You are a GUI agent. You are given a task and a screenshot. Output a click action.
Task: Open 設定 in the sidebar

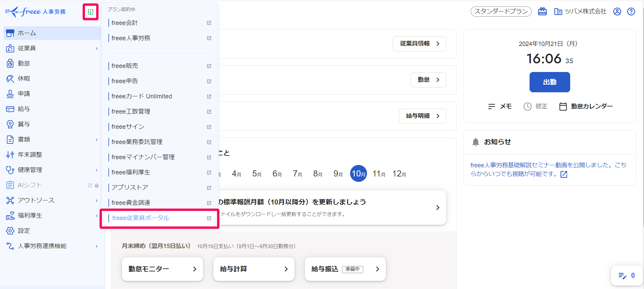tap(52, 231)
